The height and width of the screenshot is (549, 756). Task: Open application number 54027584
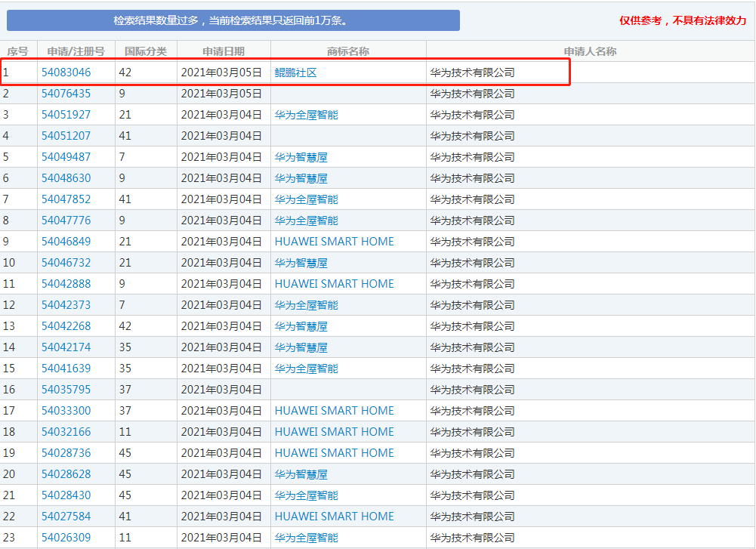66,517
